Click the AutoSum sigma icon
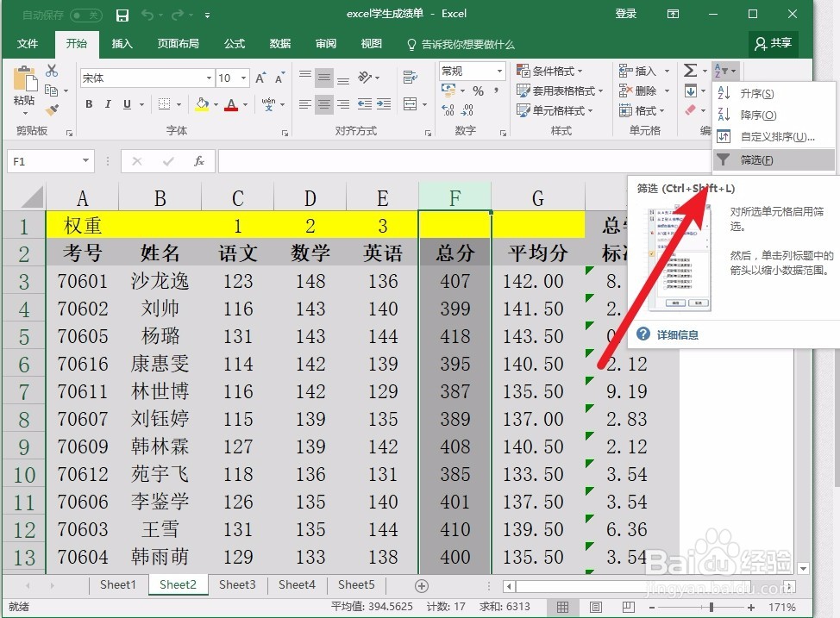 click(x=691, y=71)
